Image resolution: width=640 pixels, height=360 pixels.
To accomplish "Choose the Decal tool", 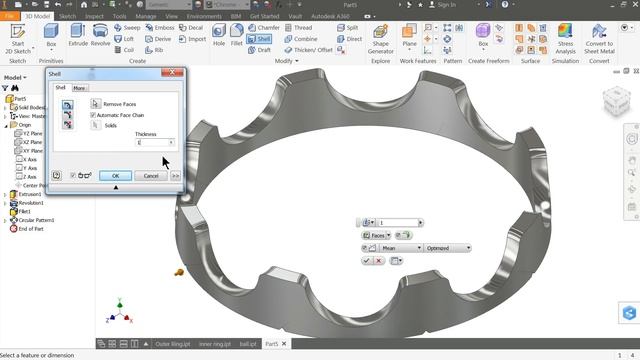I will point(191,28).
